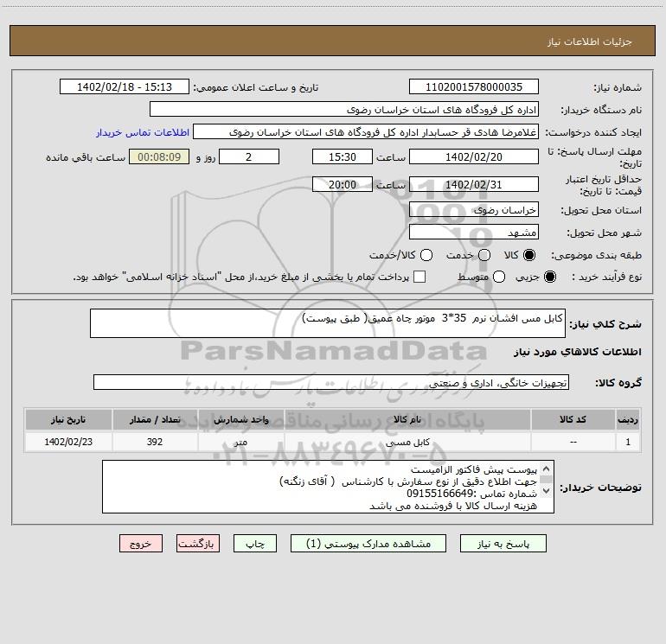This screenshot has height=644, width=666.
Task: Select the کالا radio button
Action: pyautogui.click(x=529, y=255)
